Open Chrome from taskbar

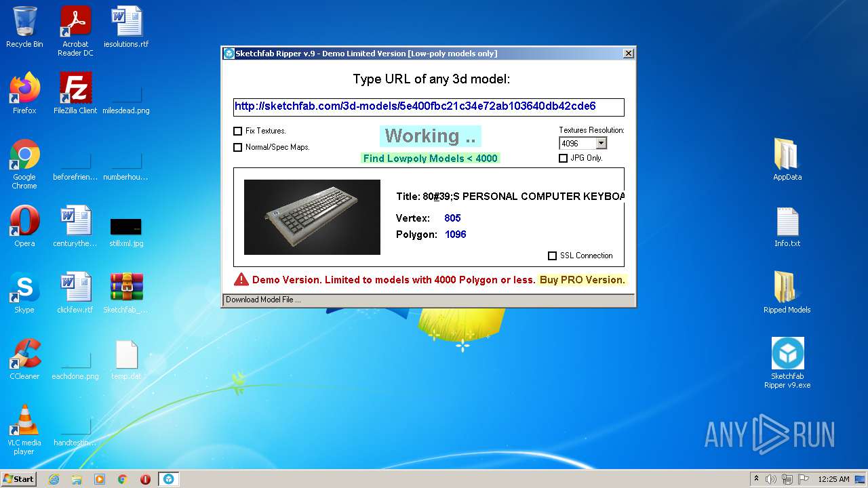[123, 479]
